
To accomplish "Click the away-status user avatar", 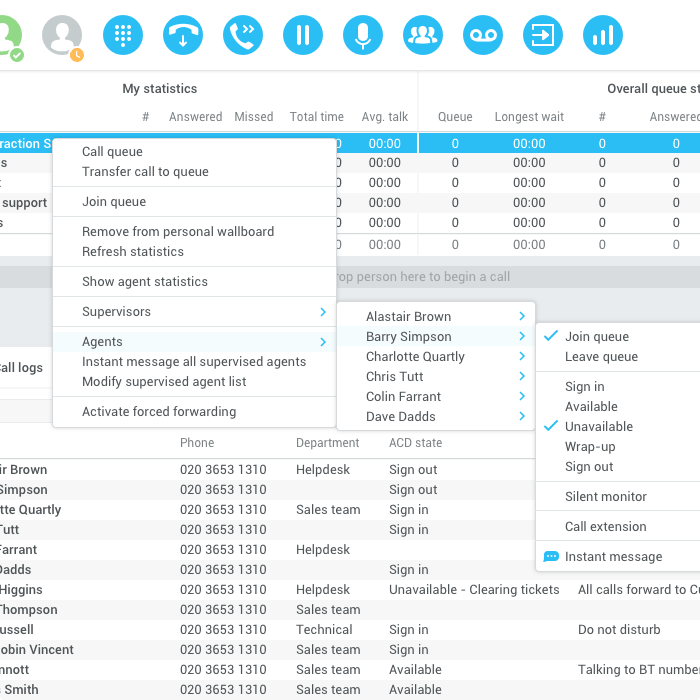I will pos(62,35).
